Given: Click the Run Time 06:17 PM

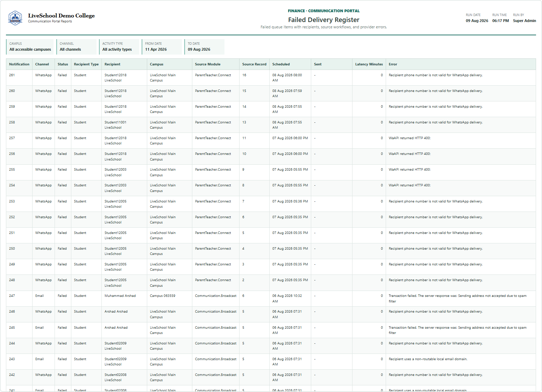Looking at the screenshot, I should (x=500, y=21).
